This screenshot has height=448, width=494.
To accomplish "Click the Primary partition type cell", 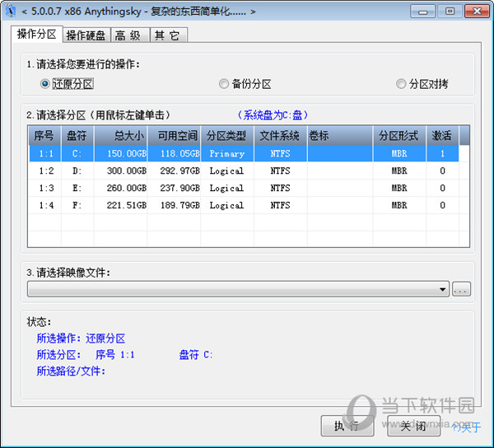I will click(x=227, y=154).
